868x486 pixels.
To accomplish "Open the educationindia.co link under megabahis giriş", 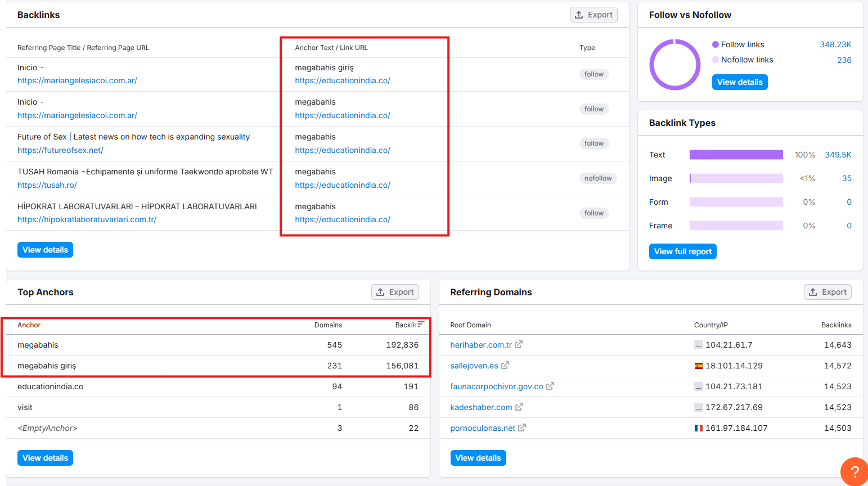I will (343, 80).
